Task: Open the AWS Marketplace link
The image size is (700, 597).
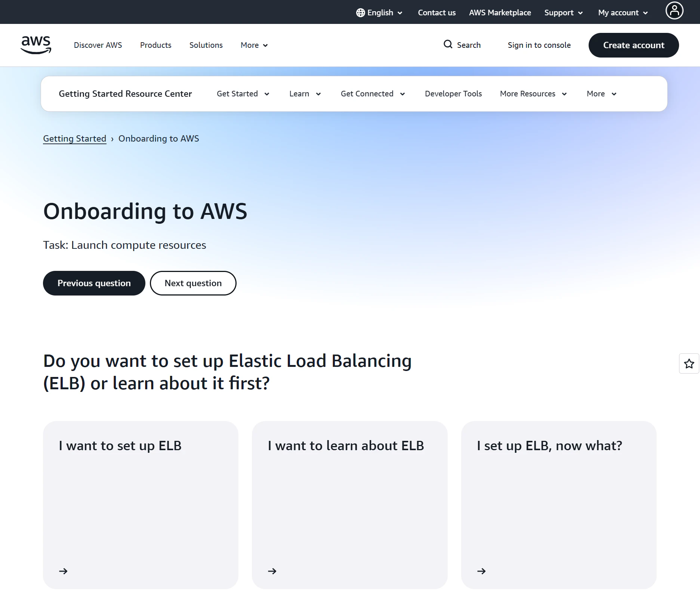Action: click(x=500, y=13)
